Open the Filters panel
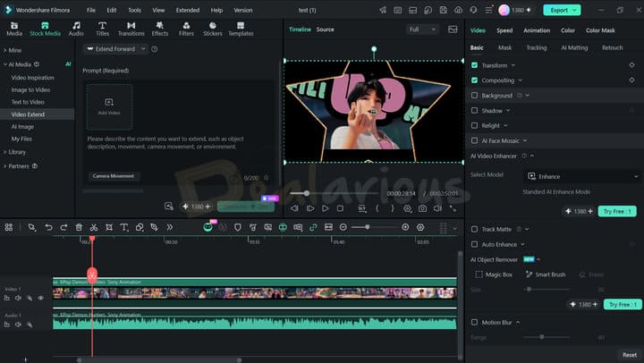 [186, 30]
